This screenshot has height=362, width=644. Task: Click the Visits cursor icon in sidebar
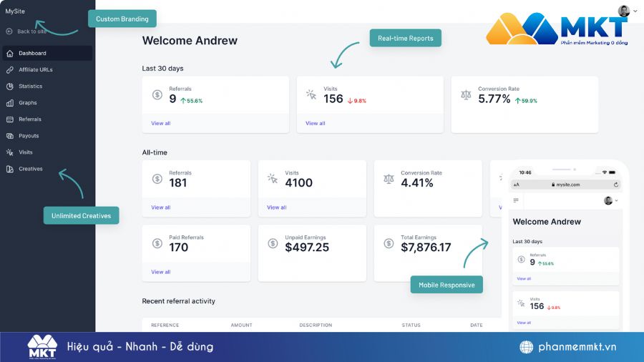click(9, 152)
